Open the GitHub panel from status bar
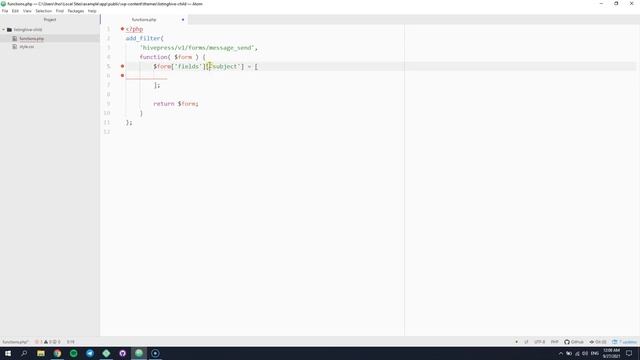This screenshot has width=640, height=360. point(574,342)
